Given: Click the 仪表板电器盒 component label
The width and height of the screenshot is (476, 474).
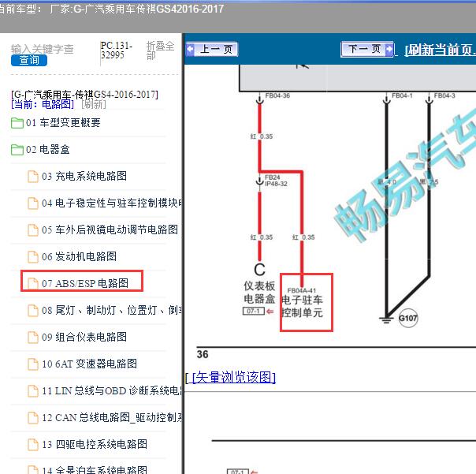Looking at the screenshot, I should pyautogui.click(x=259, y=293).
